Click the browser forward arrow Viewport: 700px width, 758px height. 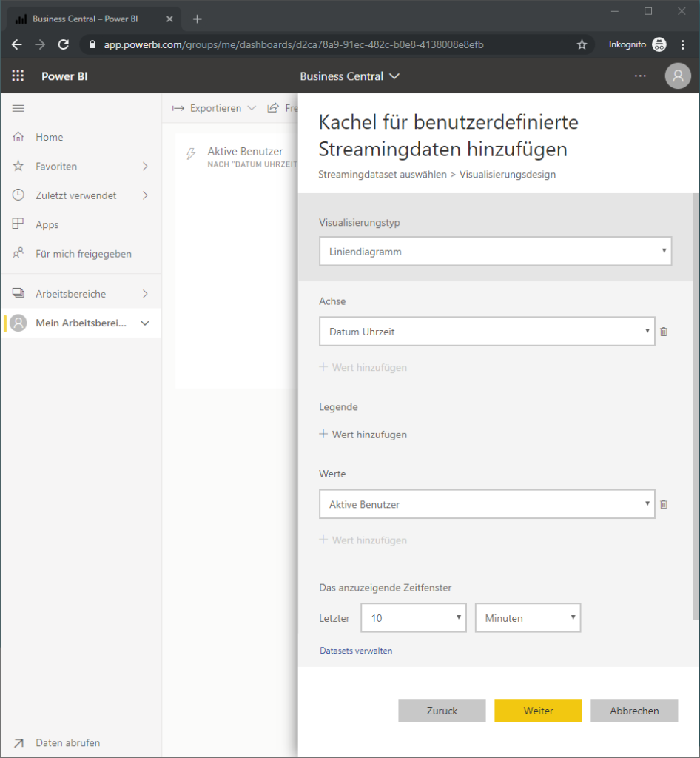[x=40, y=44]
